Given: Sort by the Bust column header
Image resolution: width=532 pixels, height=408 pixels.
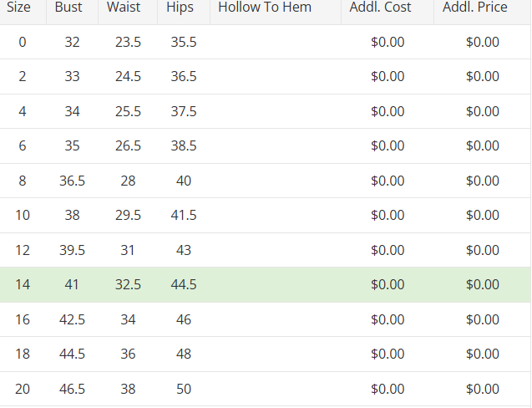Looking at the screenshot, I should [x=68, y=8].
